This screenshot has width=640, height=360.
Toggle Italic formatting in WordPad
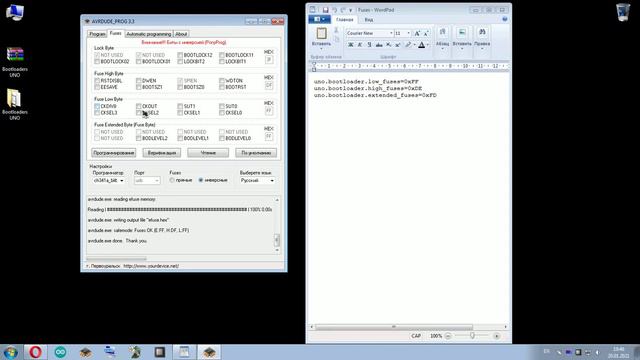[x=360, y=45]
